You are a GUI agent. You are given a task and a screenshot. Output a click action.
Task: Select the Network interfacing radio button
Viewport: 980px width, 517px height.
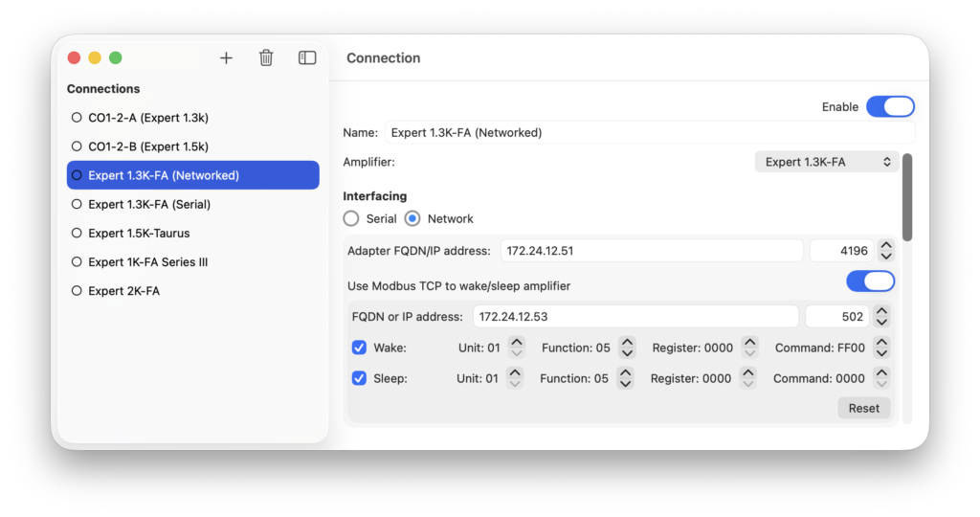[412, 219]
